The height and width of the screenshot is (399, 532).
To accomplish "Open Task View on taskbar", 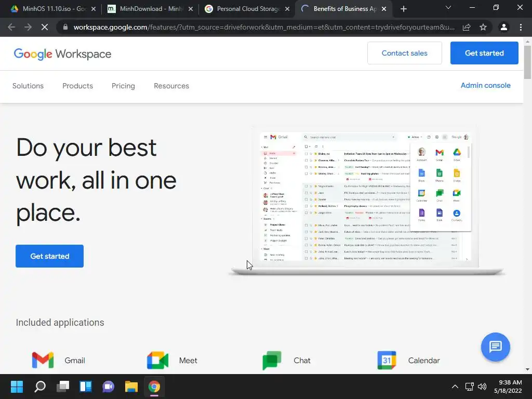I will [63, 387].
